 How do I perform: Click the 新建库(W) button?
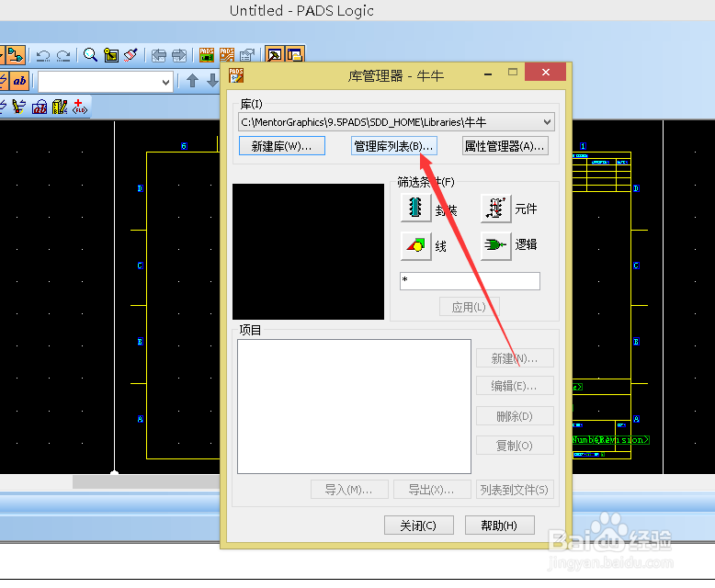pos(282,146)
